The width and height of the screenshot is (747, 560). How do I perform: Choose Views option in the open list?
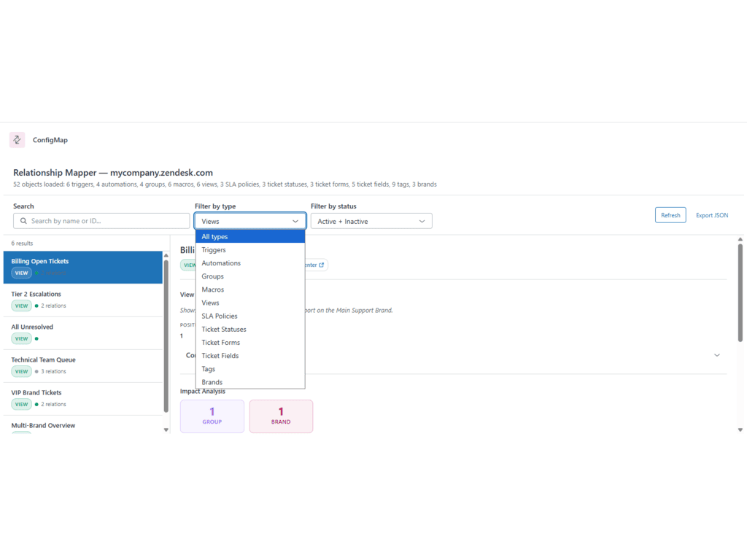(x=250, y=303)
